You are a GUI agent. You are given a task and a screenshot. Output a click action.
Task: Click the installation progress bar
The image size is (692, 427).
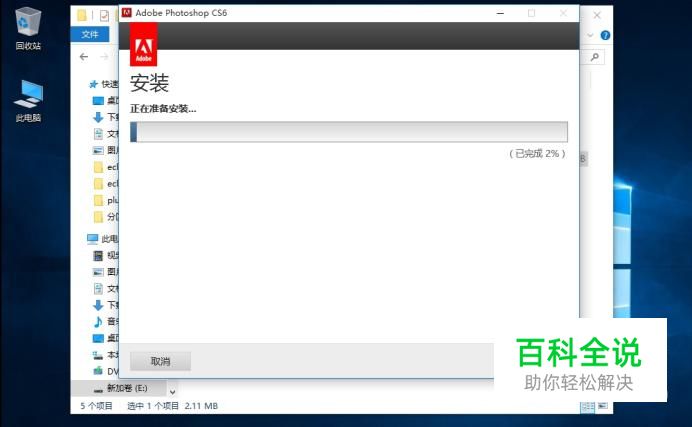[349, 132]
